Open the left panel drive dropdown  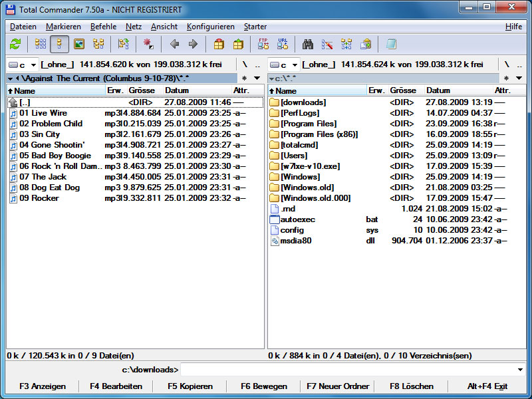[x=22, y=65]
